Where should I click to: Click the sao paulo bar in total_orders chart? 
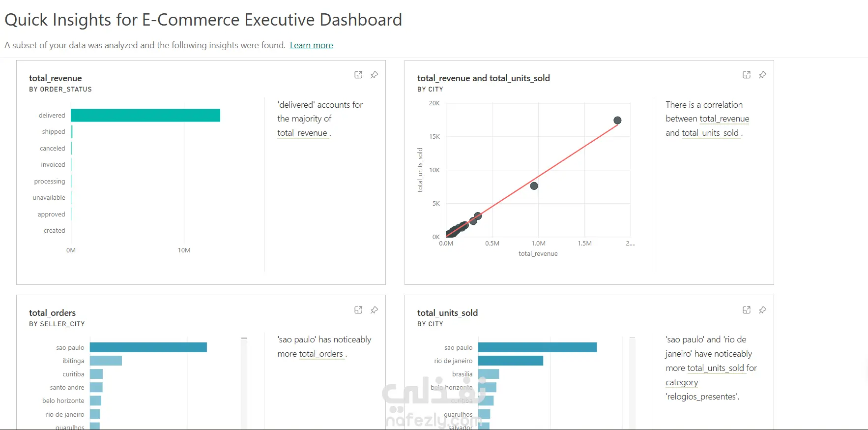pos(148,347)
